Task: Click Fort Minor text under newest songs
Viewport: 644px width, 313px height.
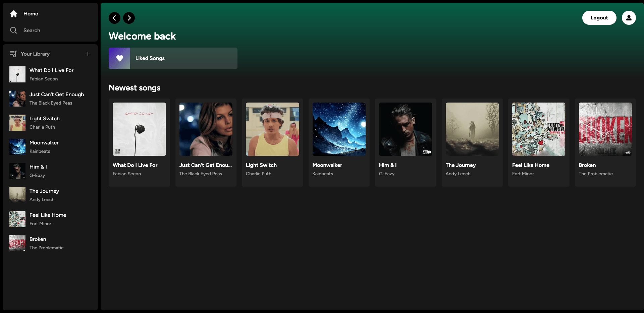Action: [x=523, y=174]
